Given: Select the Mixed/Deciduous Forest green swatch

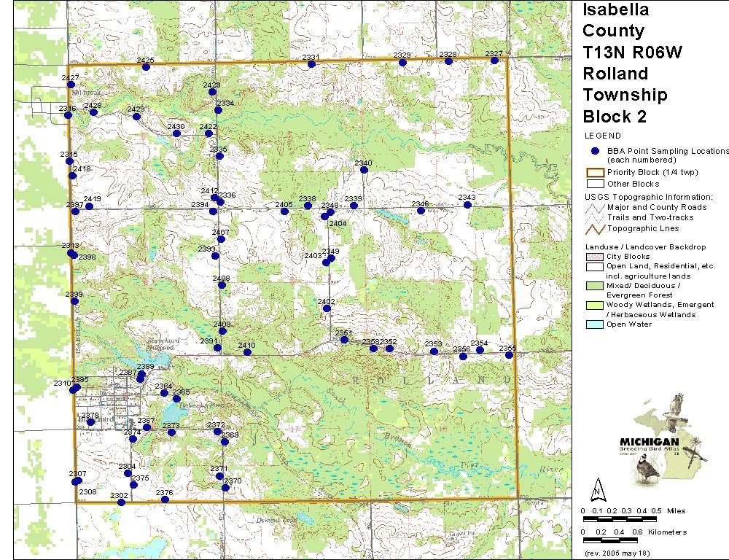Looking at the screenshot, I should coord(594,287).
